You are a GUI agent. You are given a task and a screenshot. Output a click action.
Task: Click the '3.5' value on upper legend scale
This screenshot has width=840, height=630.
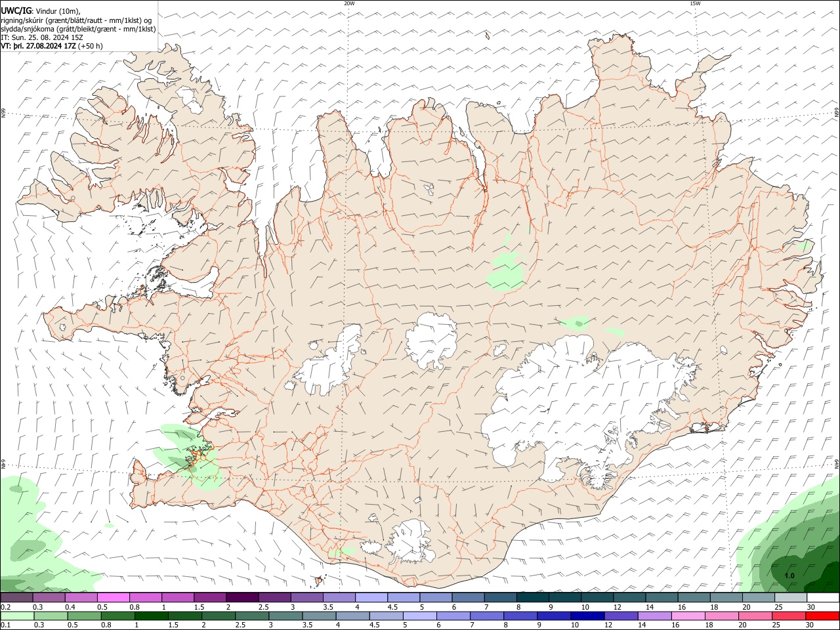pos(328,607)
